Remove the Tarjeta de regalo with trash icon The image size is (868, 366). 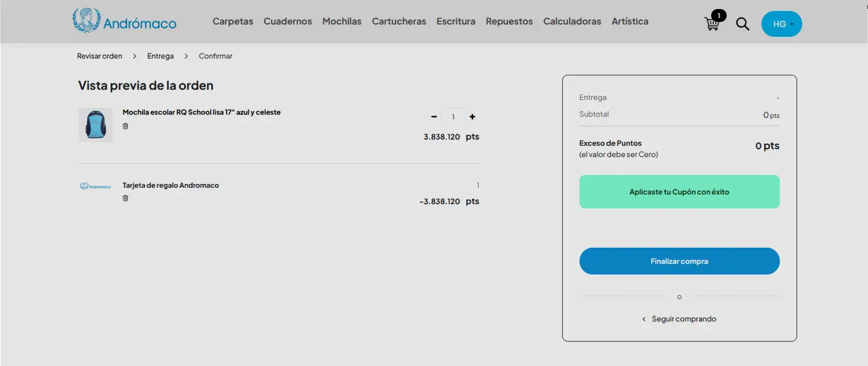[125, 198]
